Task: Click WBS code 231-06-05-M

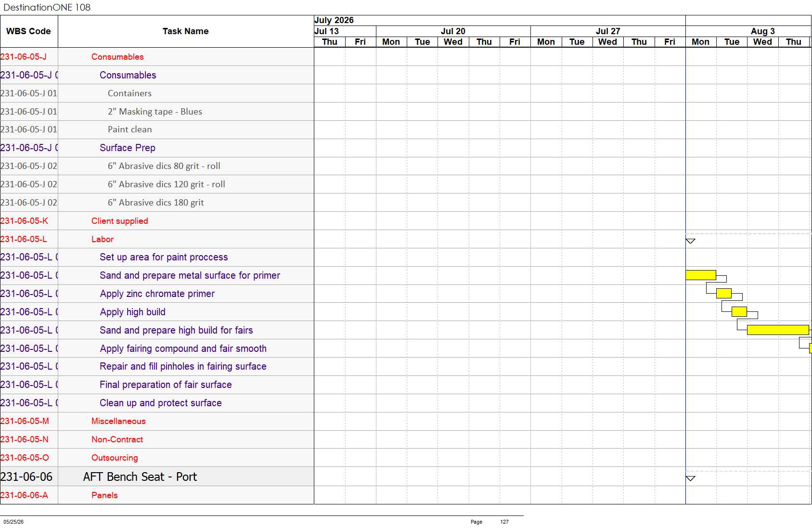Action: point(25,421)
